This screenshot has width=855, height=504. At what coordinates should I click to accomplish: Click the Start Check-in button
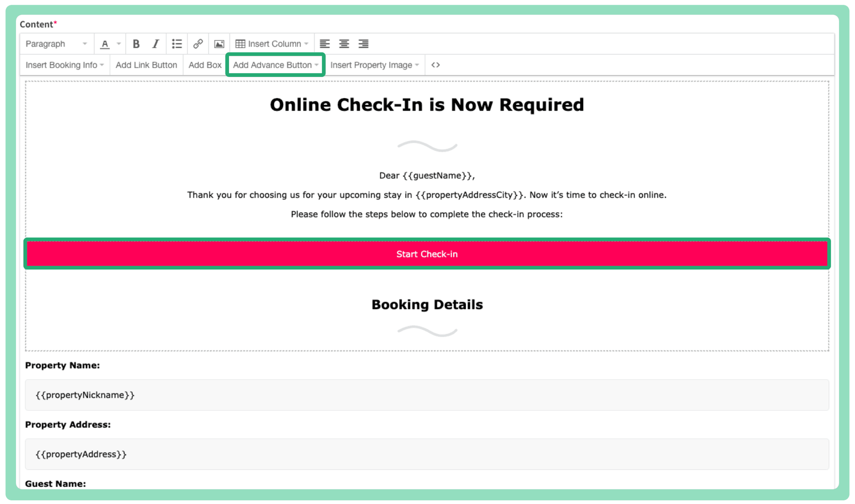[427, 254]
